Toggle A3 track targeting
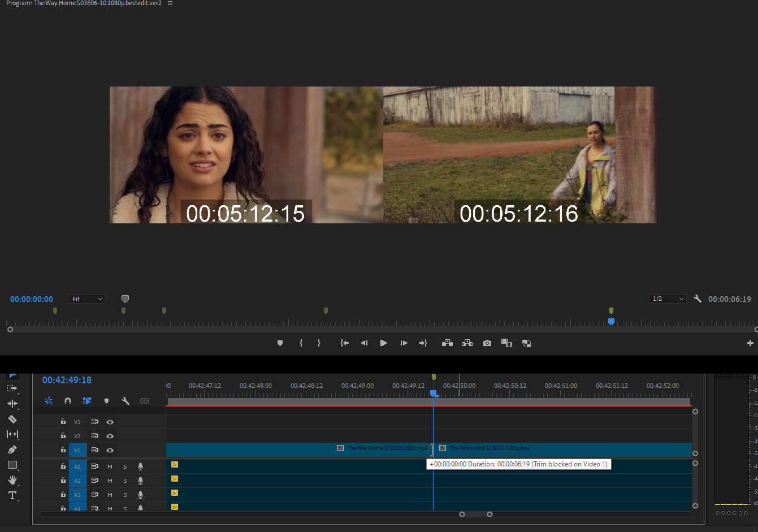 (x=77, y=495)
